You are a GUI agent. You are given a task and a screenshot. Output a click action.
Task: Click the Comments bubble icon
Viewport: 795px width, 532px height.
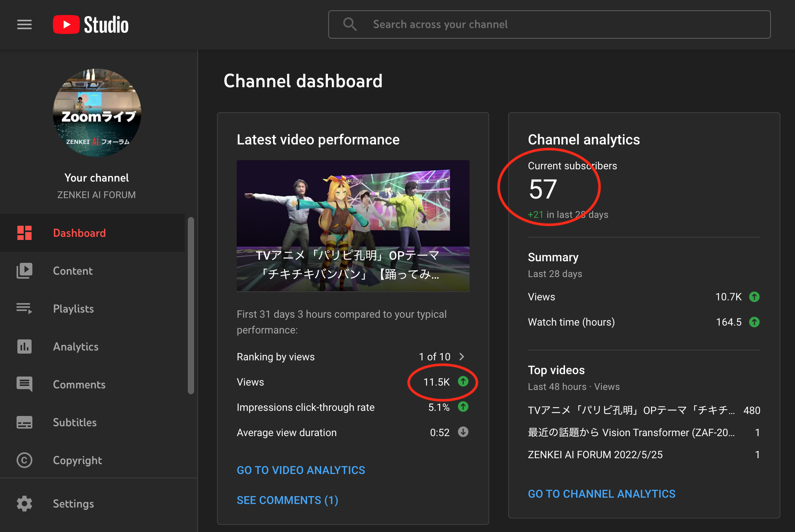point(24,384)
